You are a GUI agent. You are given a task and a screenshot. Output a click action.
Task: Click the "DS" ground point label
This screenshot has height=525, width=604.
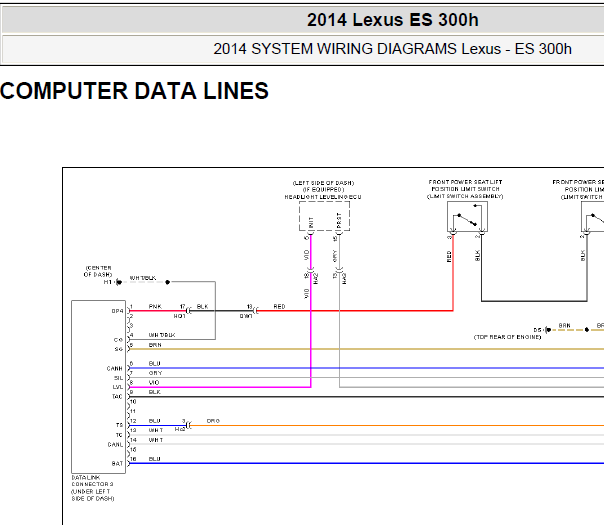pos(537,330)
